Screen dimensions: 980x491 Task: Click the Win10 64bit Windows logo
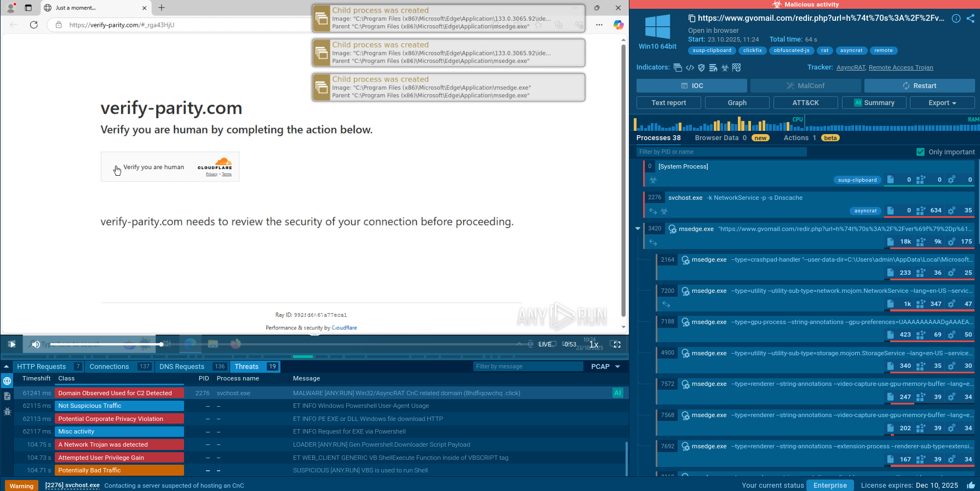click(x=657, y=27)
